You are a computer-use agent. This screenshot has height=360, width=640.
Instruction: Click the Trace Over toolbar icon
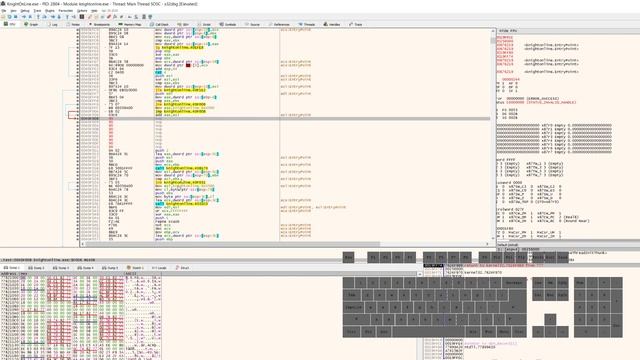click(x=59, y=17)
